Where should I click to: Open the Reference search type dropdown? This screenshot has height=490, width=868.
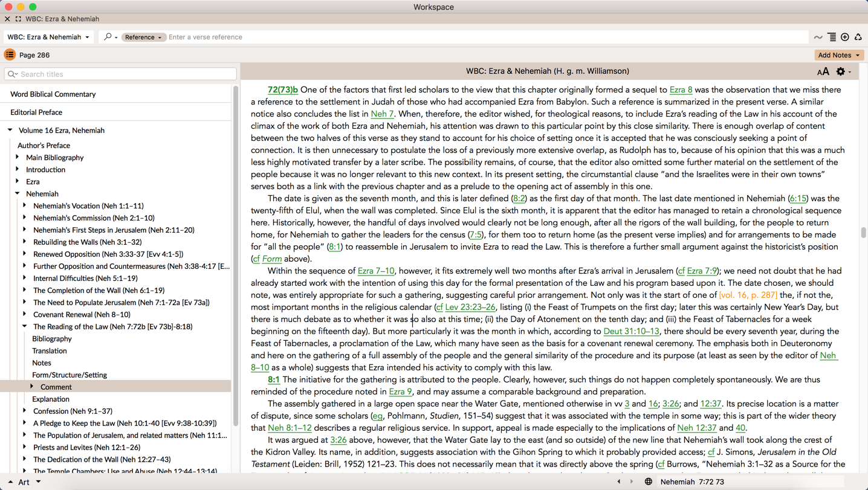(143, 37)
